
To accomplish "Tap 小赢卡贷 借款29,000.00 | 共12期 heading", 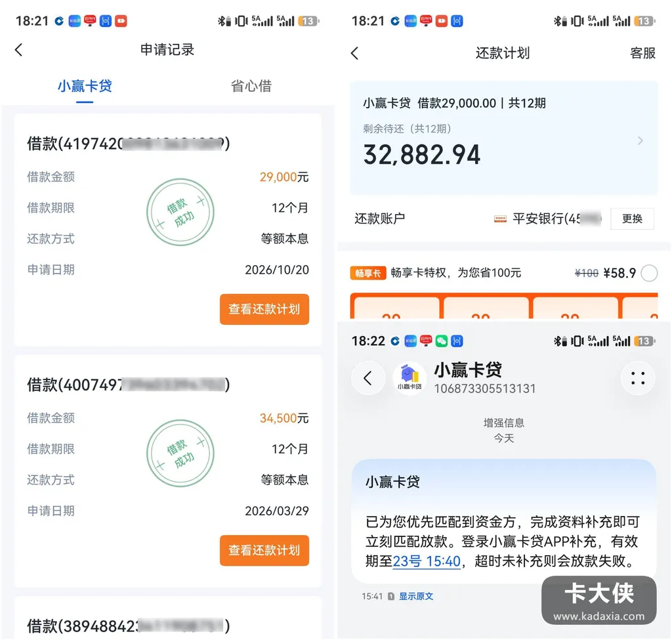I will tap(454, 103).
